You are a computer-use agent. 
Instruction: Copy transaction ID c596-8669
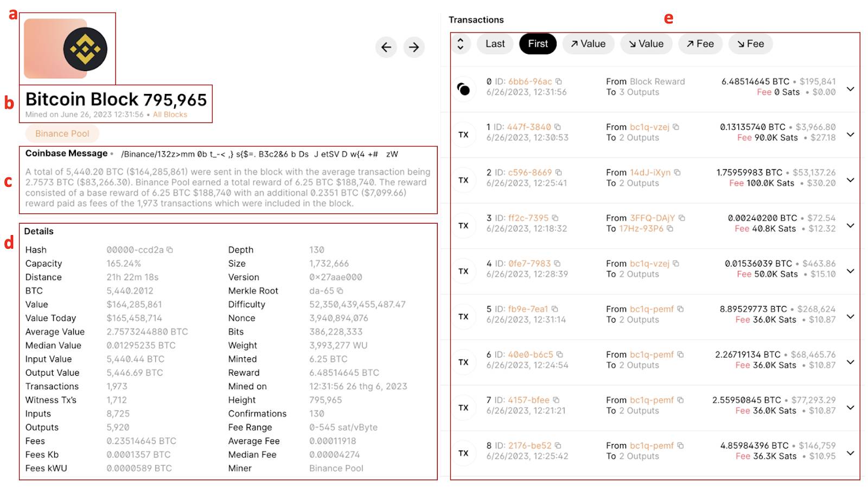(559, 173)
